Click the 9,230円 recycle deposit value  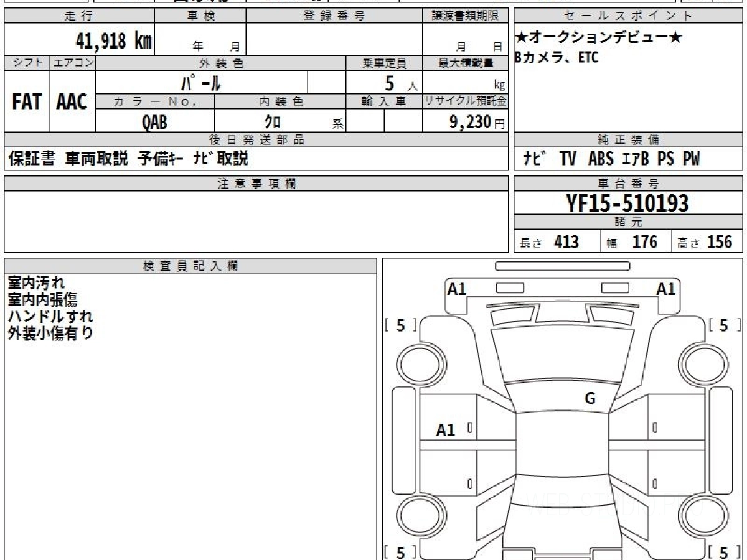tap(477, 122)
